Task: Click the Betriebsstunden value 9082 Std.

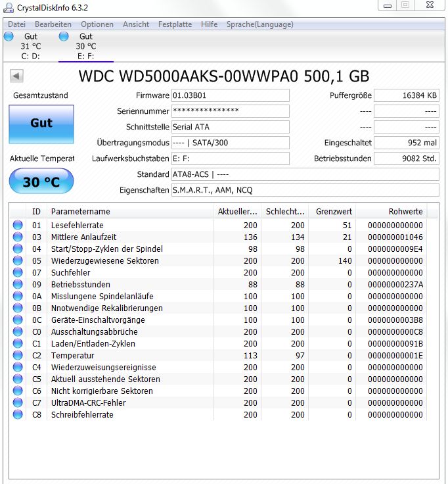Action: (x=407, y=158)
